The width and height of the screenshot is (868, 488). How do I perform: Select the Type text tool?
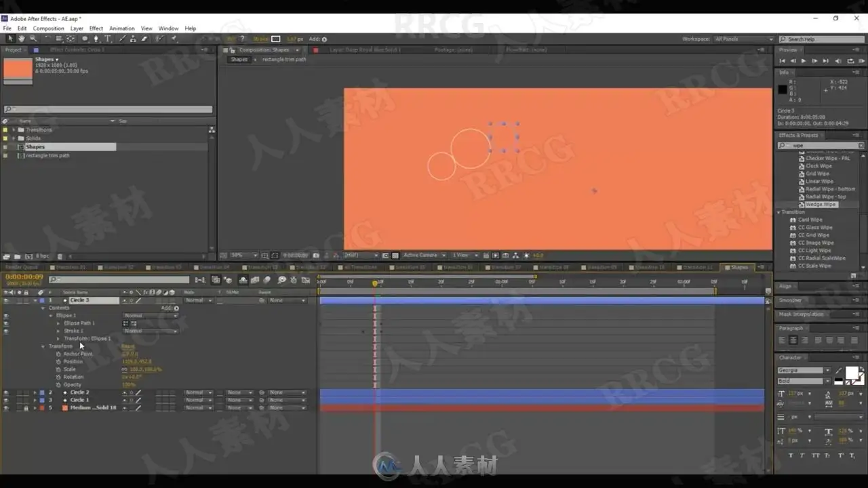107,39
